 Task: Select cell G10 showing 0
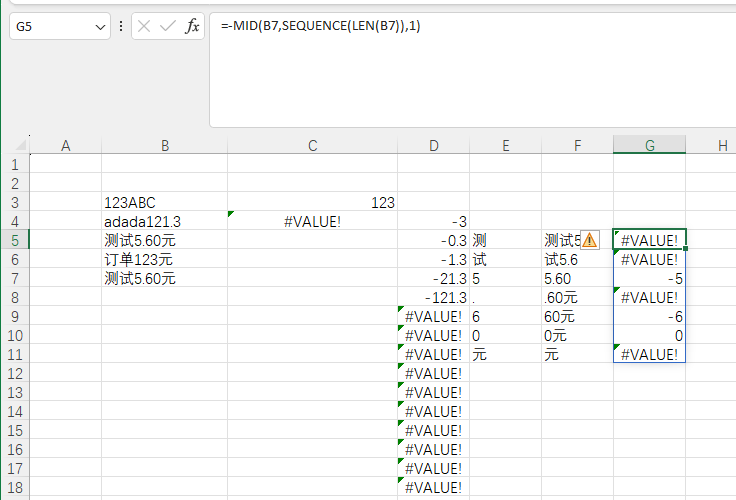point(650,336)
